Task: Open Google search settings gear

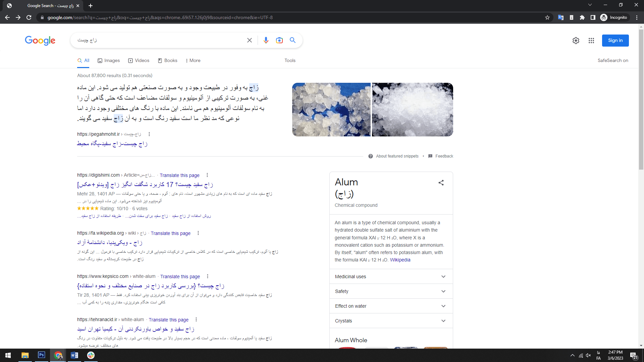Action: tap(576, 41)
